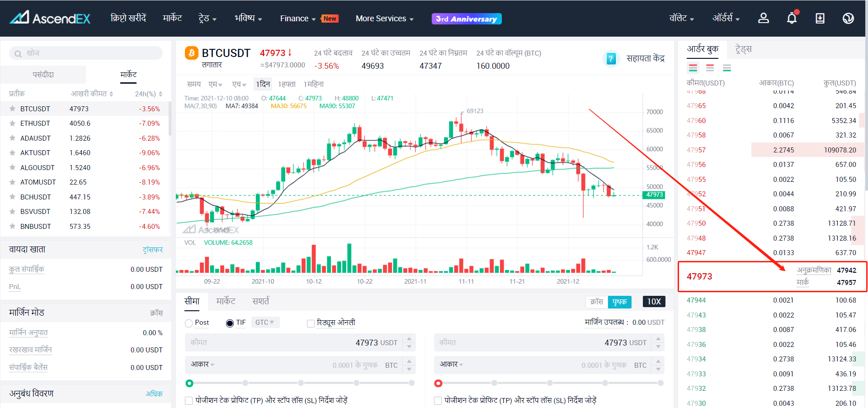Click the ट्रांसफर link in futures account
The width and height of the screenshot is (868, 408).
[153, 250]
